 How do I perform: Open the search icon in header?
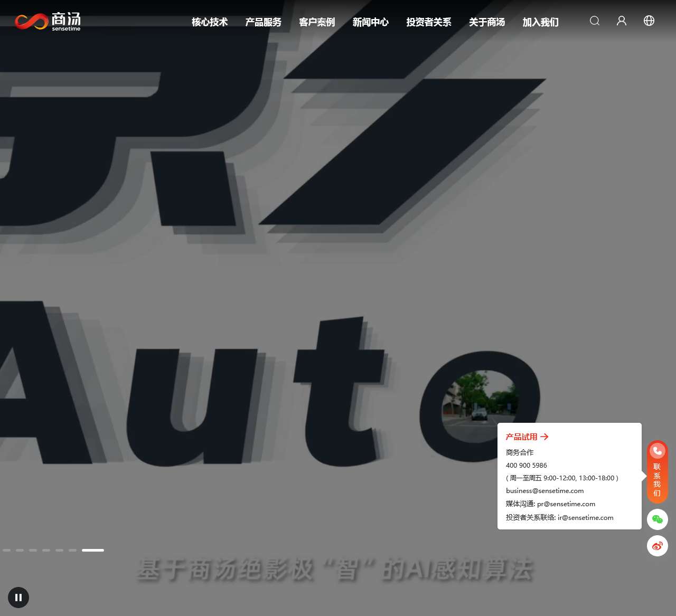595,21
